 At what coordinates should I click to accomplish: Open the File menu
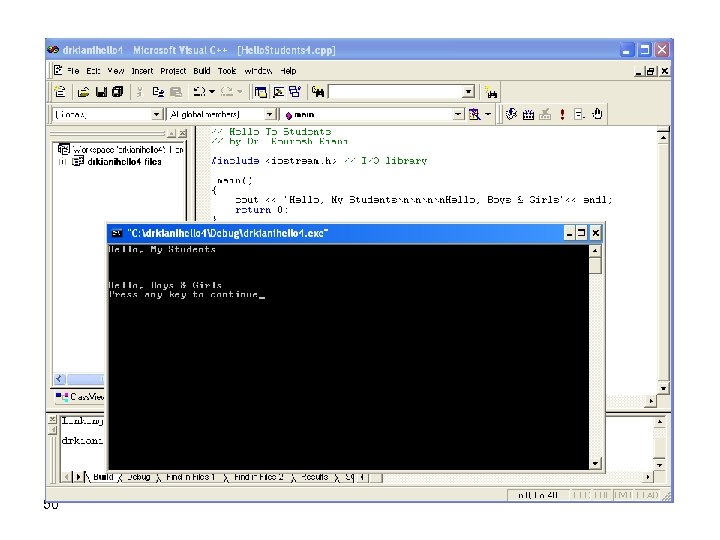click(x=73, y=71)
